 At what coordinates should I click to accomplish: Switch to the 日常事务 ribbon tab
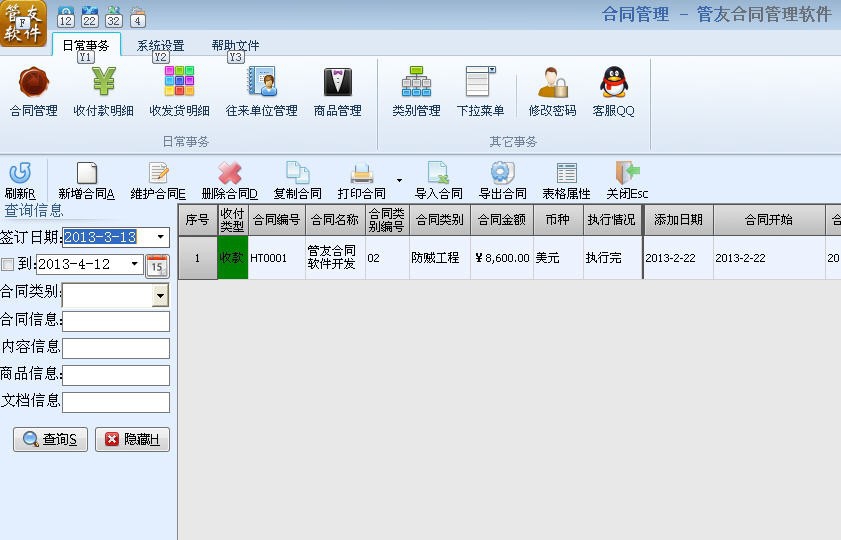[86, 45]
